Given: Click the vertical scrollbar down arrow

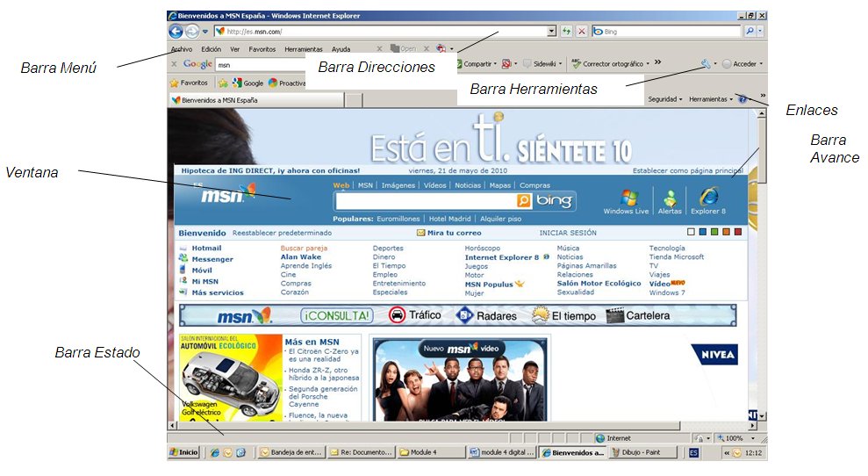Looking at the screenshot, I should click(763, 416).
